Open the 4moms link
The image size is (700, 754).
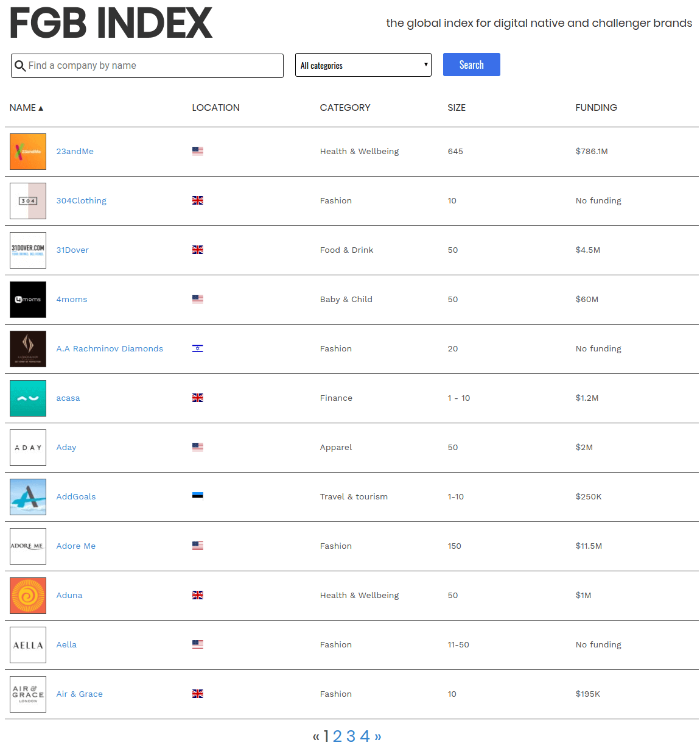coord(72,300)
